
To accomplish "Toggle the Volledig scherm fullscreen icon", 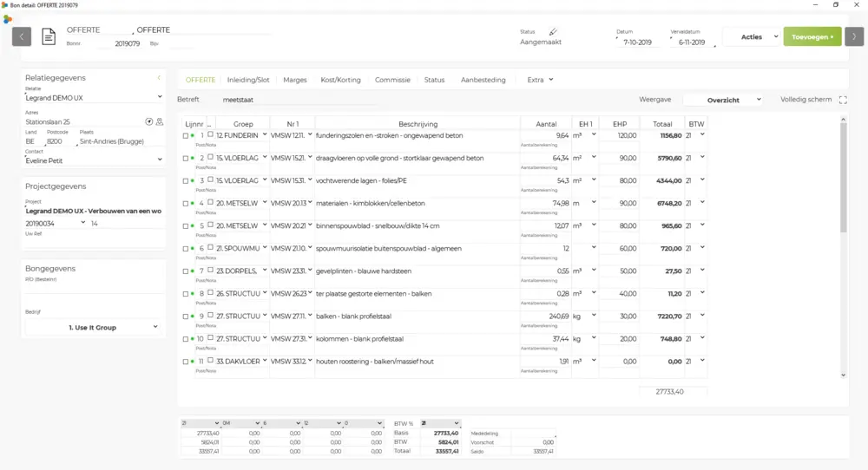I will coord(843,100).
